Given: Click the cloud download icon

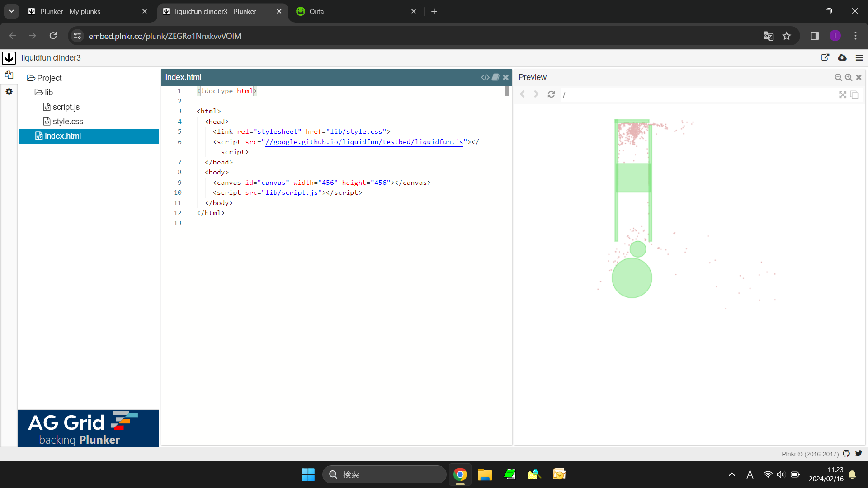Looking at the screenshot, I should click(842, 58).
